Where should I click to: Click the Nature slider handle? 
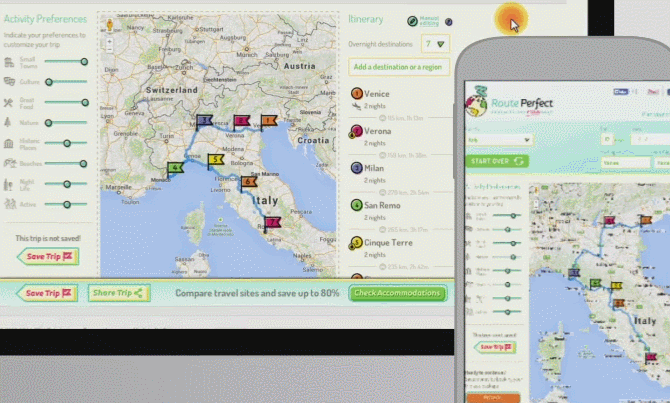[49, 123]
